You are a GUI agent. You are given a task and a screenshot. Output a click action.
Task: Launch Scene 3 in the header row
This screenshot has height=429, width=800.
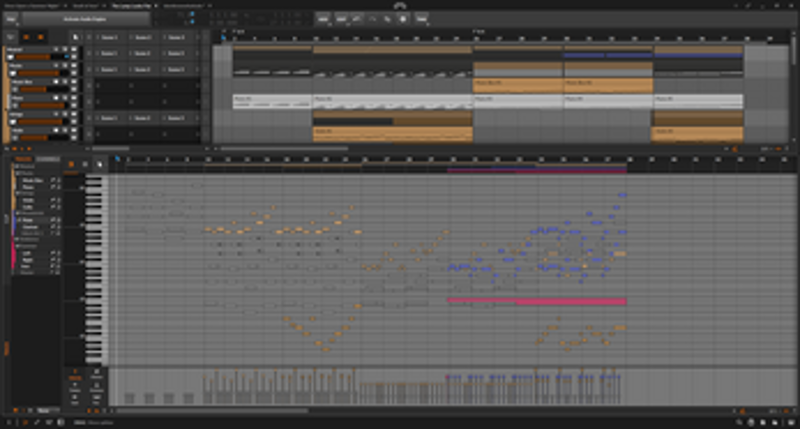point(176,37)
